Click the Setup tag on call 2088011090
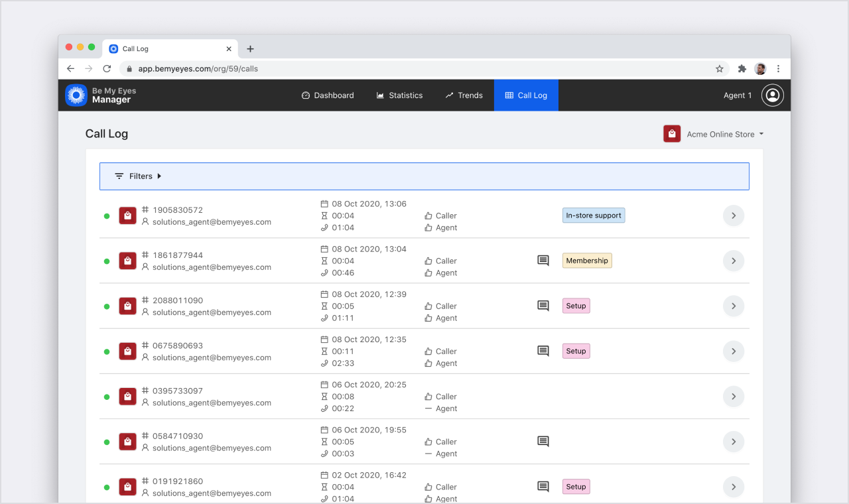849x504 pixels. tap(576, 306)
